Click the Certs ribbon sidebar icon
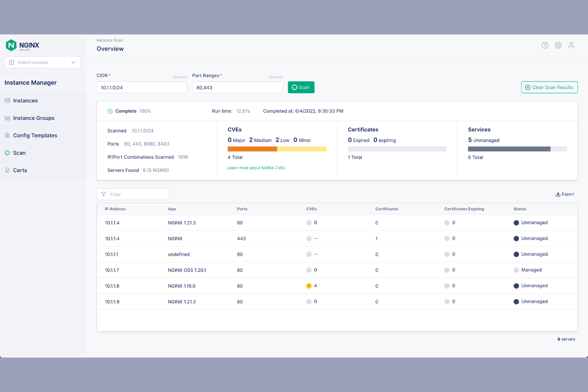Screen dimensions: 588x392 coord(7,170)
